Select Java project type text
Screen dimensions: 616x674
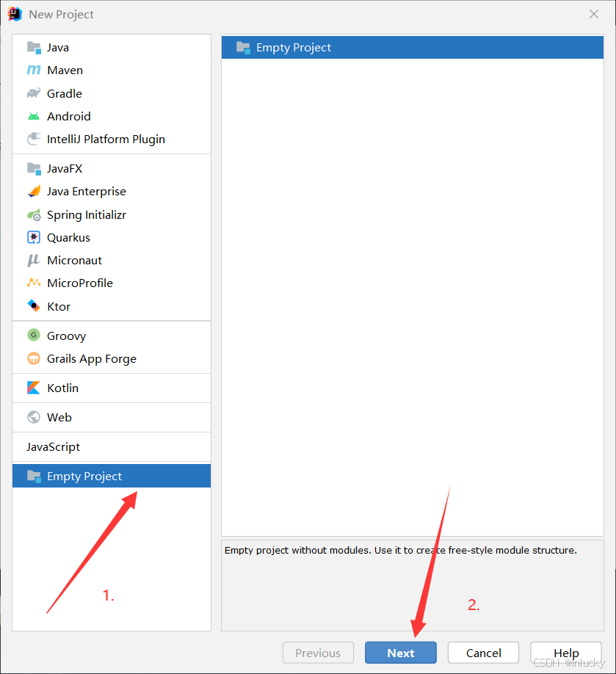click(57, 47)
